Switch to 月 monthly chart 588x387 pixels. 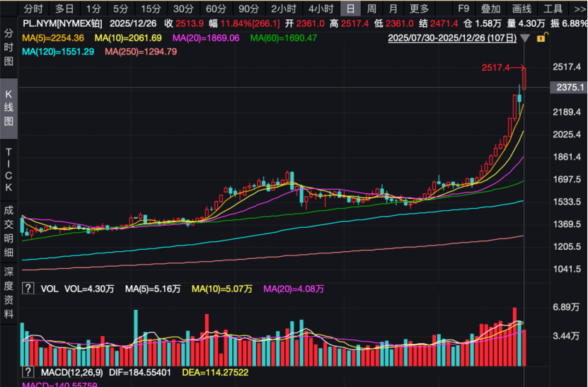pos(393,8)
